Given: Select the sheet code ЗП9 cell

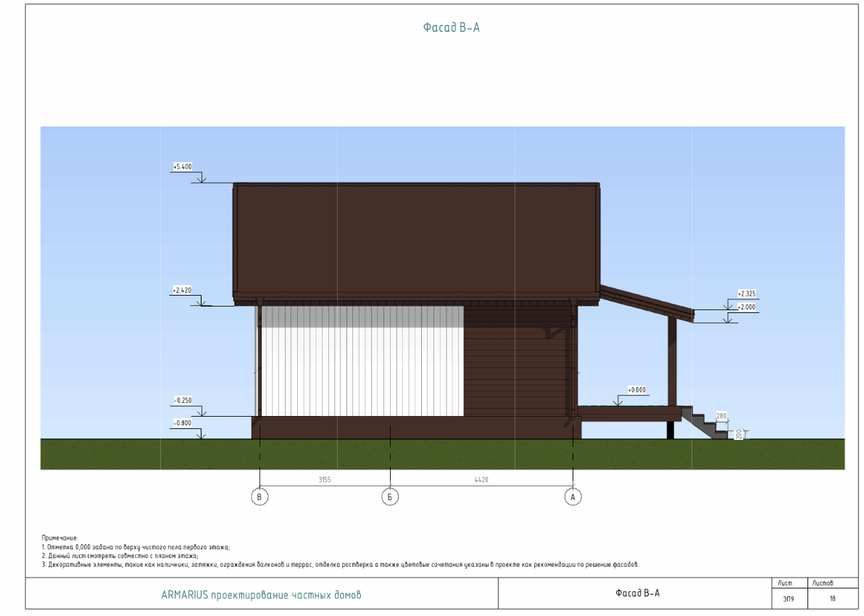Looking at the screenshot, I should 787,599.
